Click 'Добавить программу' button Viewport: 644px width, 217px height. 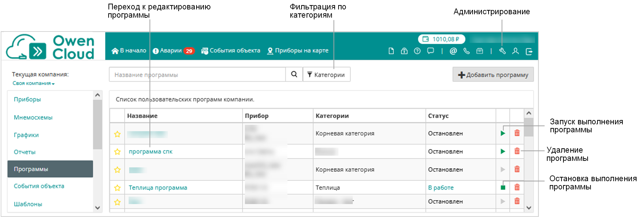pos(493,75)
